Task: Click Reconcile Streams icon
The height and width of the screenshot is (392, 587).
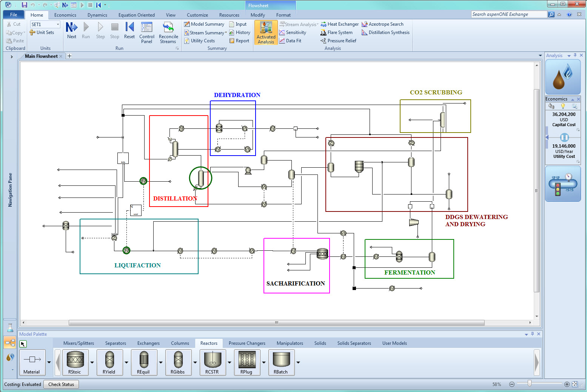Action: pos(168,32)
